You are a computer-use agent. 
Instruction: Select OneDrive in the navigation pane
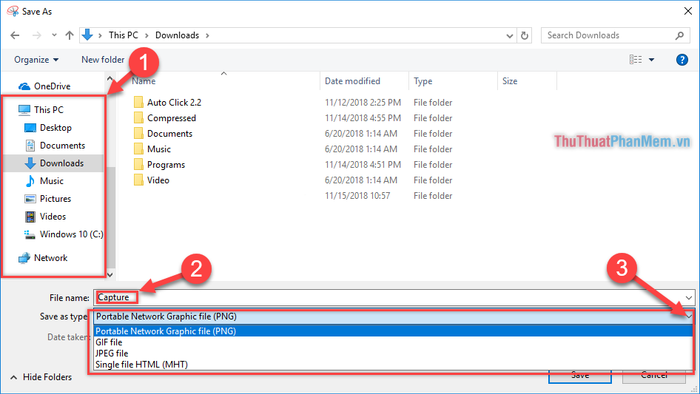(52, 86)
